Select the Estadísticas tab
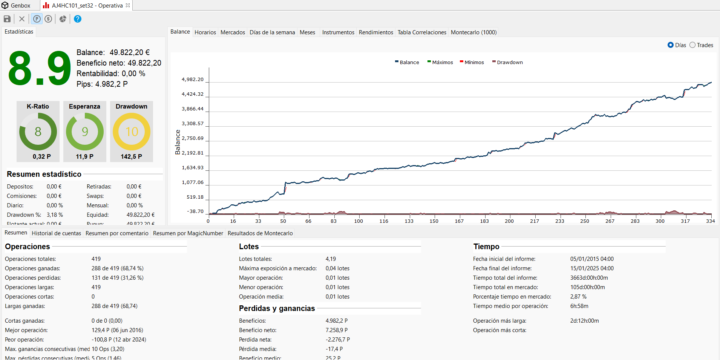The image size is (720, 360). tap(19, 32)
